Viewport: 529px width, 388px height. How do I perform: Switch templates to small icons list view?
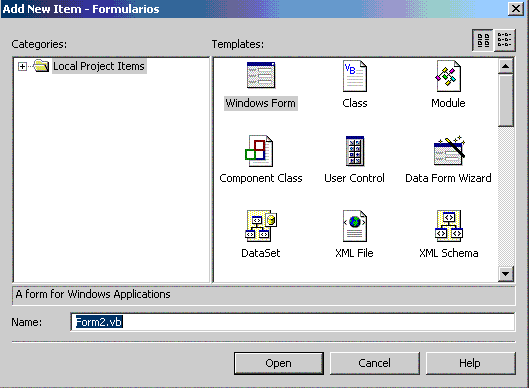(x=504, y=40)
